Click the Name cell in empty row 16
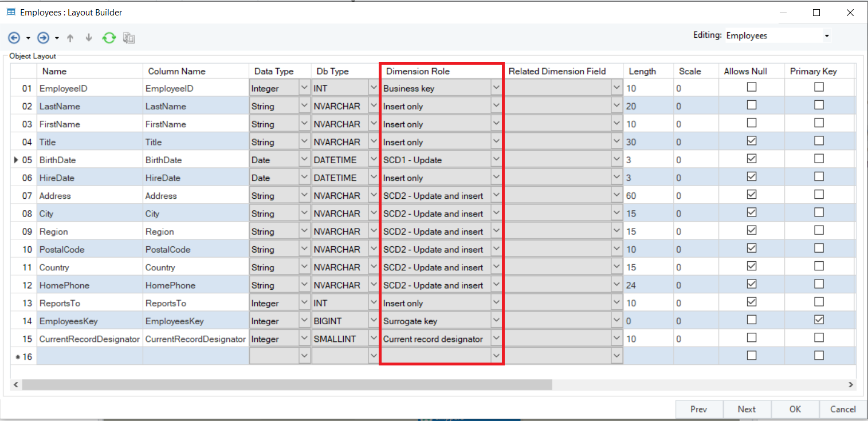Viewport: 868px width, 421px height. tap(89, 356)
